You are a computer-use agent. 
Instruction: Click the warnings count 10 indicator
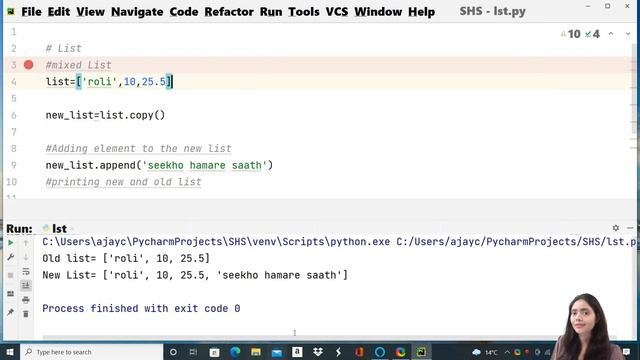(x=571, y=34)
